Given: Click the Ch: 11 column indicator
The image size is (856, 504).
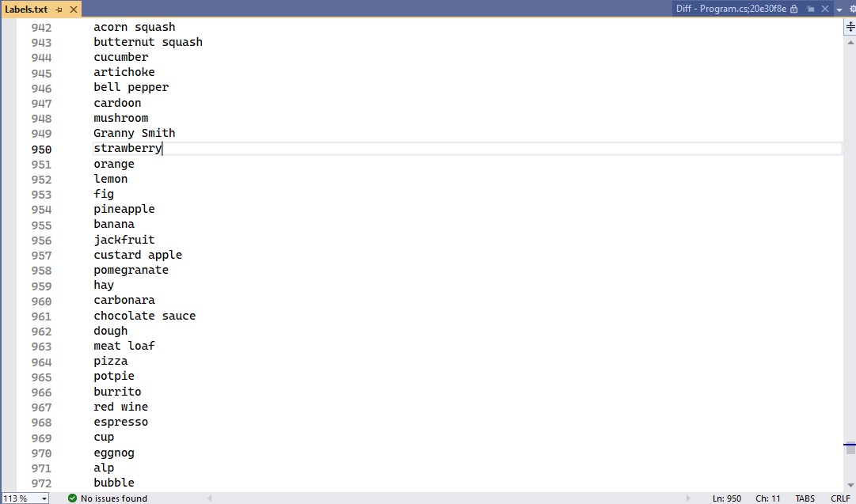Looking at the screenshot, I should pos(767,498).
